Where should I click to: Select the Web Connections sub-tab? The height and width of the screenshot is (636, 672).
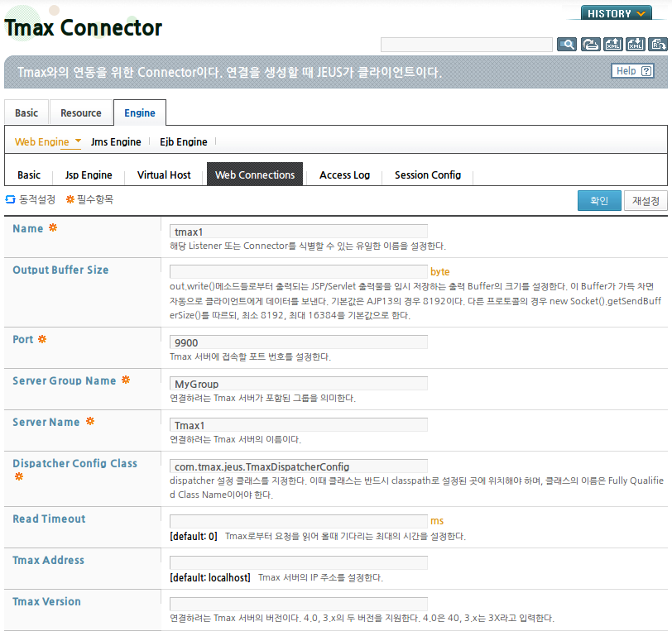tap(255, 174)
